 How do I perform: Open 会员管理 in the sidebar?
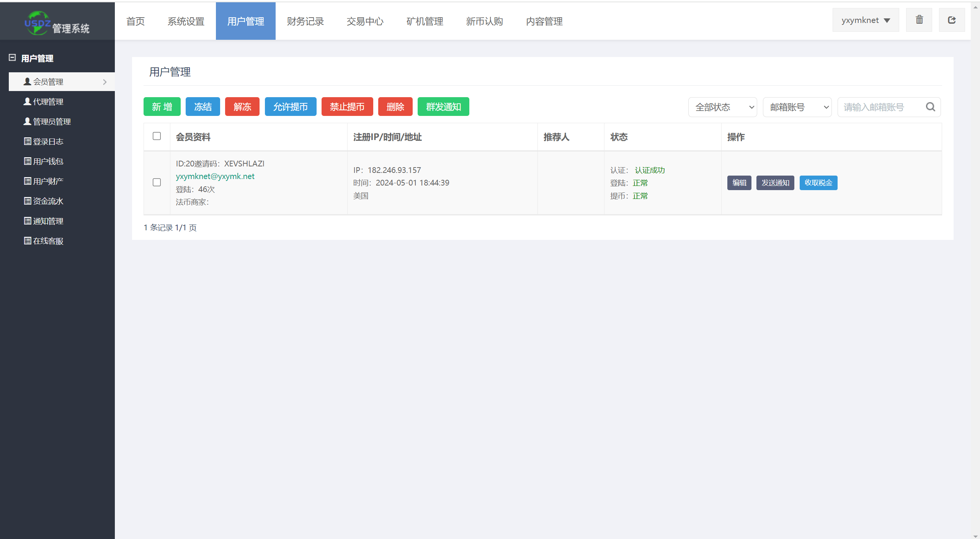pyautogui.click(x=62, y=82)
